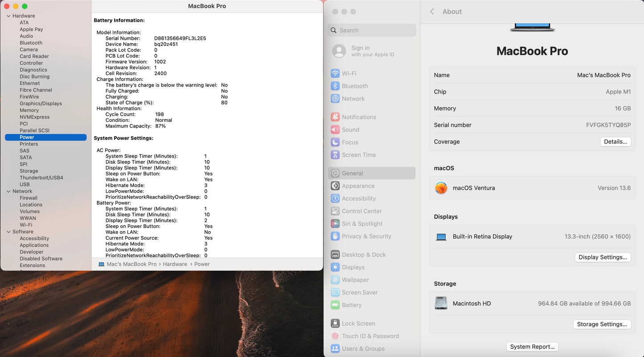Open the Battery settings icon

click(x=335, y=305)
